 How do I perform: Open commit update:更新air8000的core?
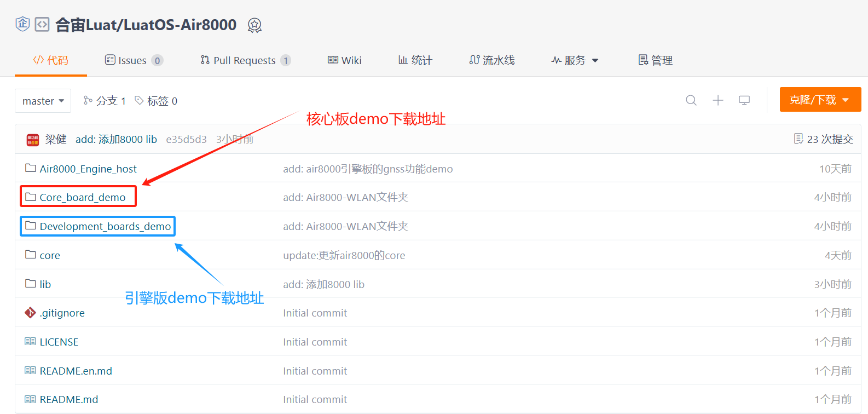(x=344, y=255)
